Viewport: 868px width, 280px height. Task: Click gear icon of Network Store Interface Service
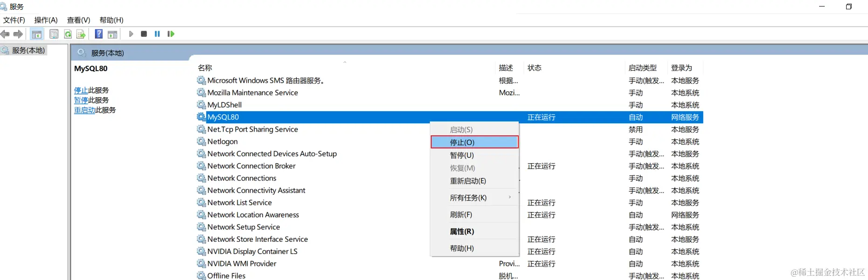[201, 239]
